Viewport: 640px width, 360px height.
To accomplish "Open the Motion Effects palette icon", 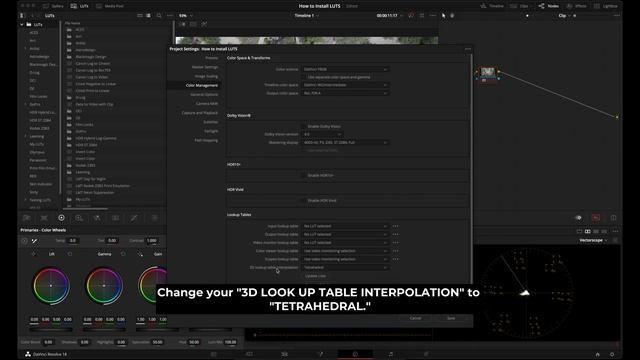I will click(x=116, y=218).
